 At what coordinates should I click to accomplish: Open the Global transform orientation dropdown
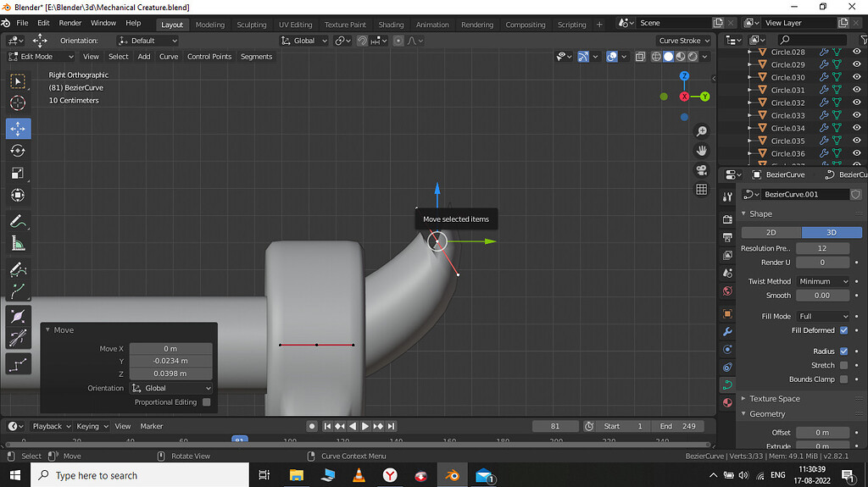coord(304,41)
